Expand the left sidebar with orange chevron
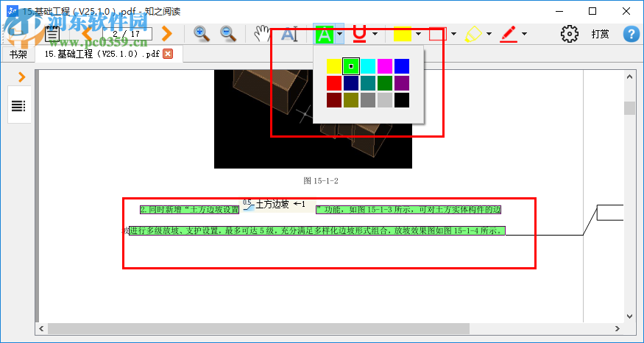644x343 pixels. (x=22, y=77)
